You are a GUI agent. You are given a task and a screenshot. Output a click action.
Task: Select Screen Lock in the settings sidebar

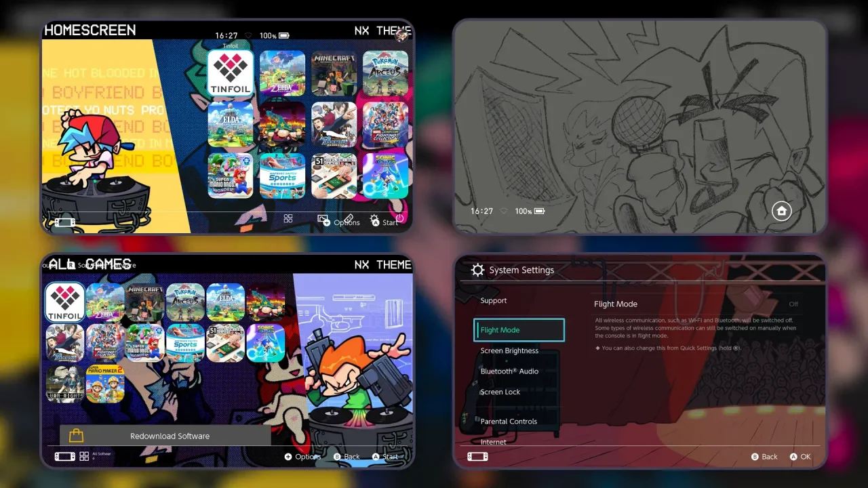[500, 392]
